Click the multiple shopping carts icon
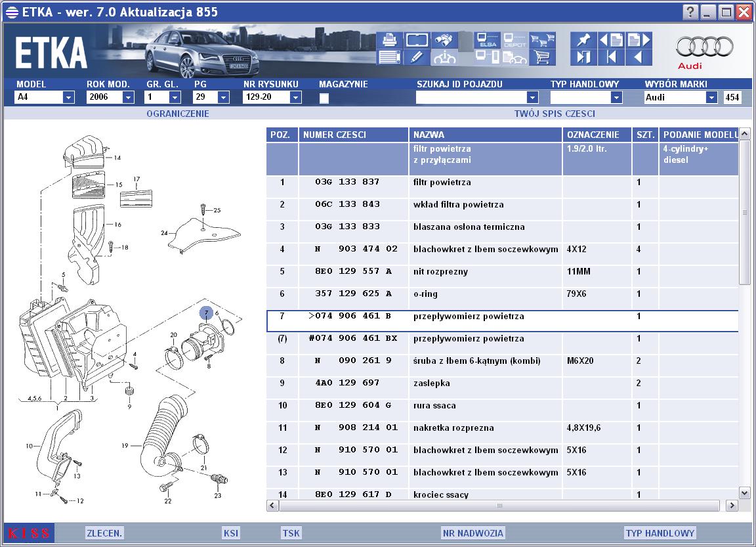The width and height of the screenshot is (756, 547). (543, 40)
